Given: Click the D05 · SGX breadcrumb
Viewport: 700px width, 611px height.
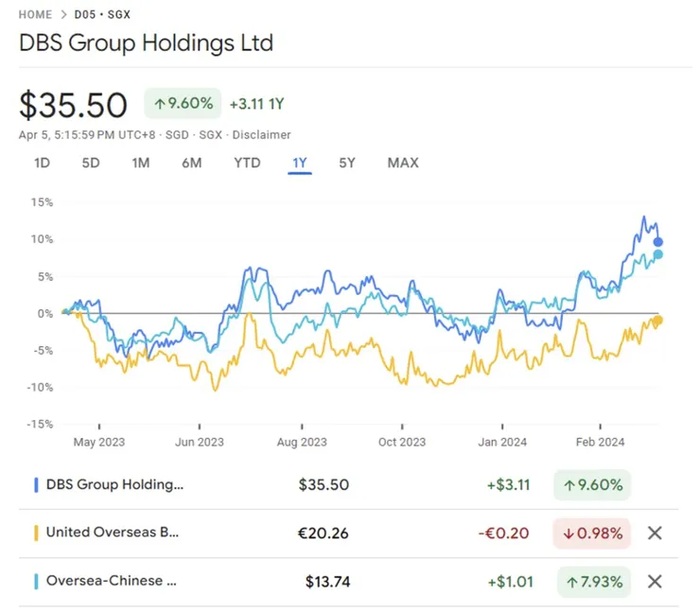Looking at the screenshot, I should [102, 15].
